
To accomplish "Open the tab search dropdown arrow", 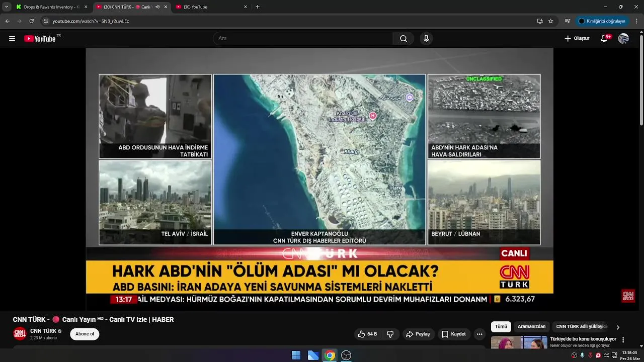I will tap(6, 7).
